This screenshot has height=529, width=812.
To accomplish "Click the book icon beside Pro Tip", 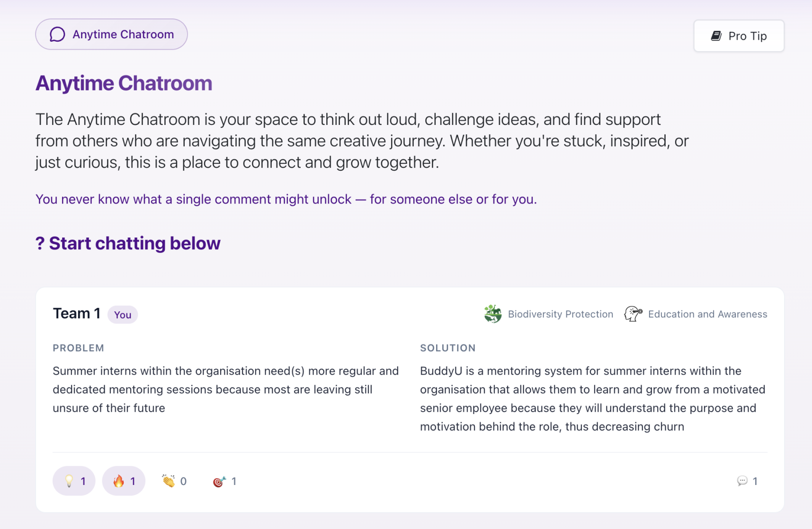I will 716,36.
